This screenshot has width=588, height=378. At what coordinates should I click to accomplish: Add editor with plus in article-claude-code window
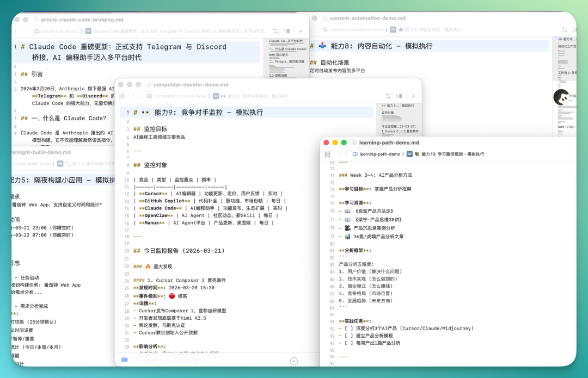point(301,31)
